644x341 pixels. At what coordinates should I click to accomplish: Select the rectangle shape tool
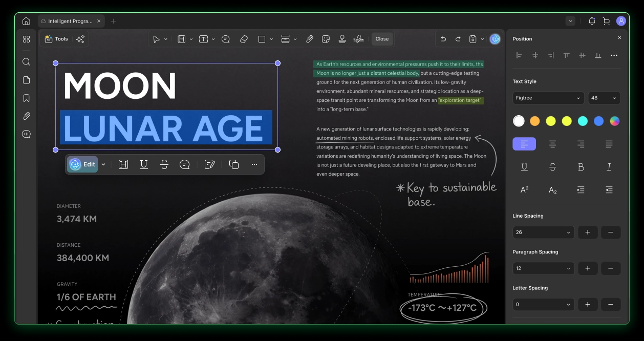[x=262, y=39]
